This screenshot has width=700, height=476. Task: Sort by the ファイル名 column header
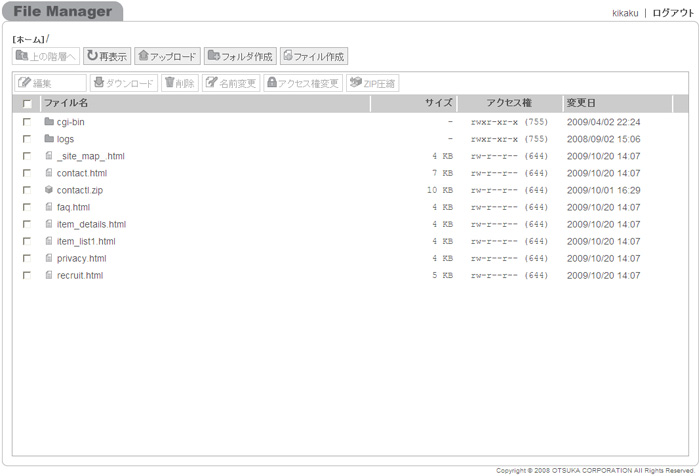[x=66, y=103]
